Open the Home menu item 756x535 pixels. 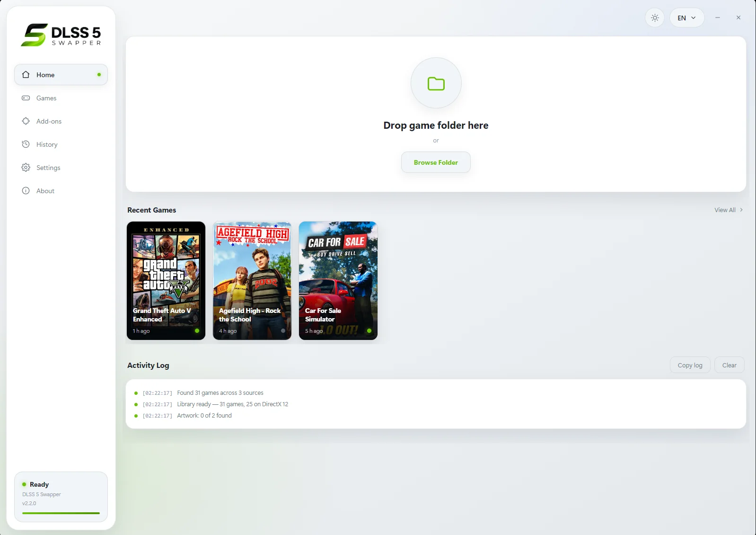click(61, 75)
